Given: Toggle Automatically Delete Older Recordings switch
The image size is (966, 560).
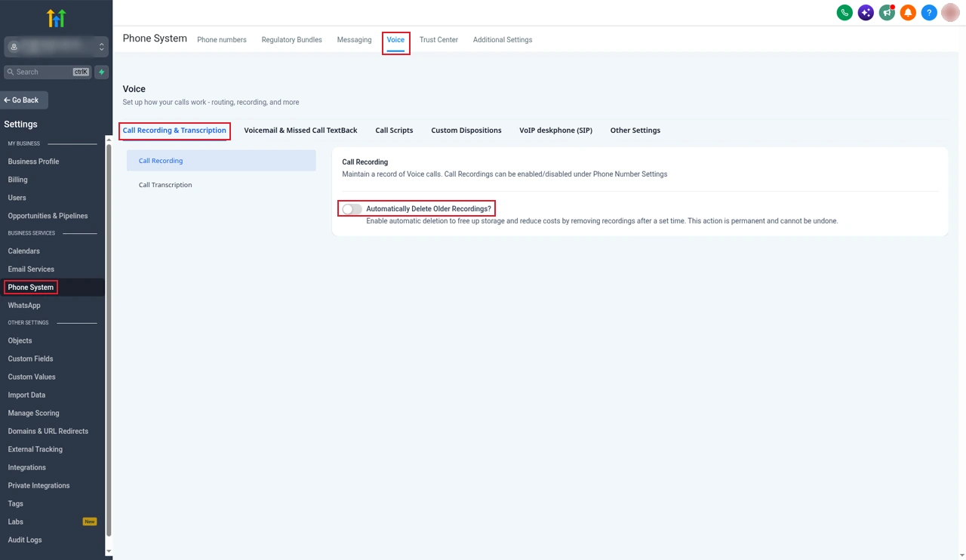Looking at the screenshot, I should click(x=352, y=209).
